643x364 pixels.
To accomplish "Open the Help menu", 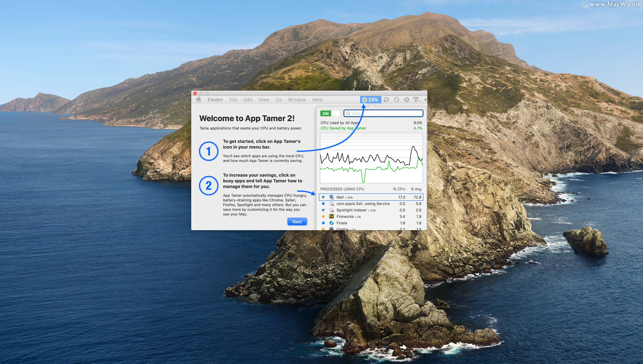I will point(317,100).
